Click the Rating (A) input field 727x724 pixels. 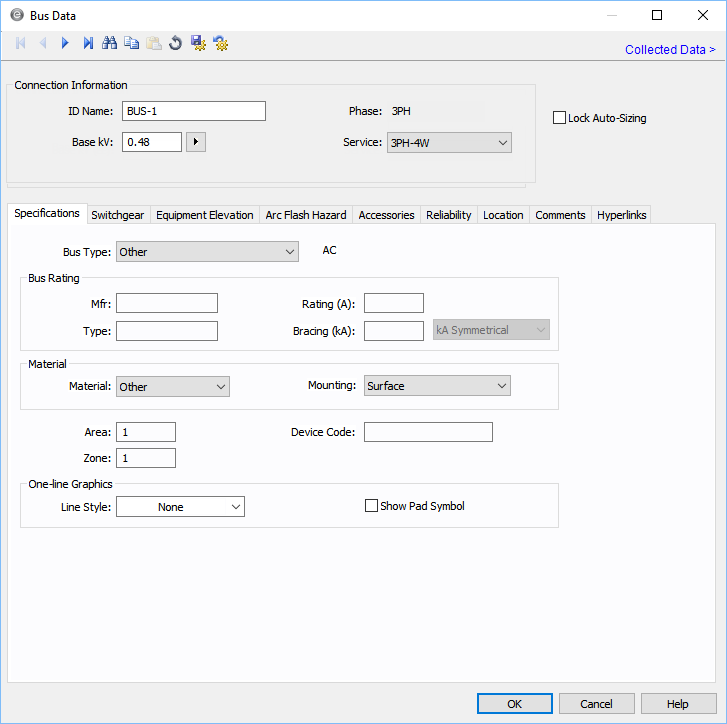[394, 303]
